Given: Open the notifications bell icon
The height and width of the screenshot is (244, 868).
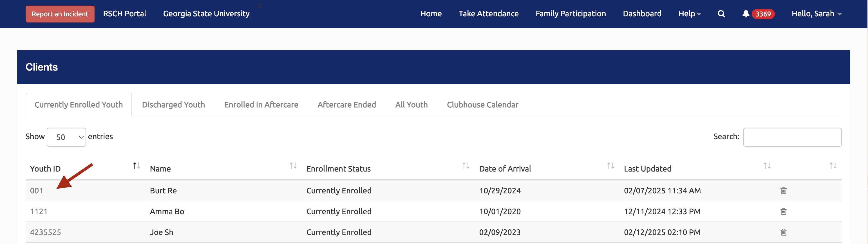Looking at the screenshot, I should 746,14.
